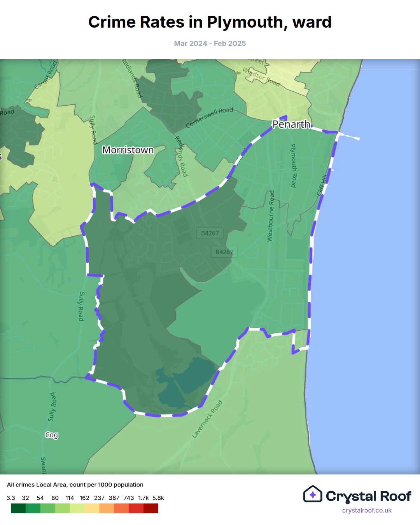Image resolution: width=420 pixels, height=525 pixels.
Task: Select the Morristown map label
Action: [128, 150]
